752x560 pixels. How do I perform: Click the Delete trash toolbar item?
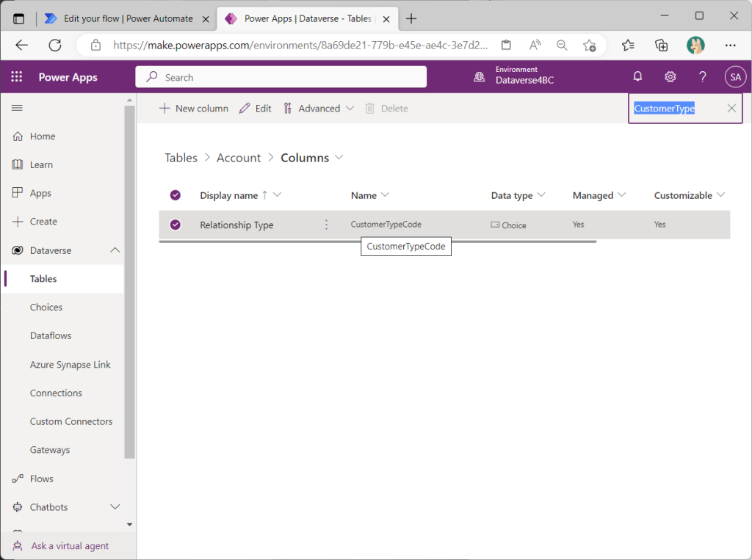pyautogui.click(x=386, y=109)
